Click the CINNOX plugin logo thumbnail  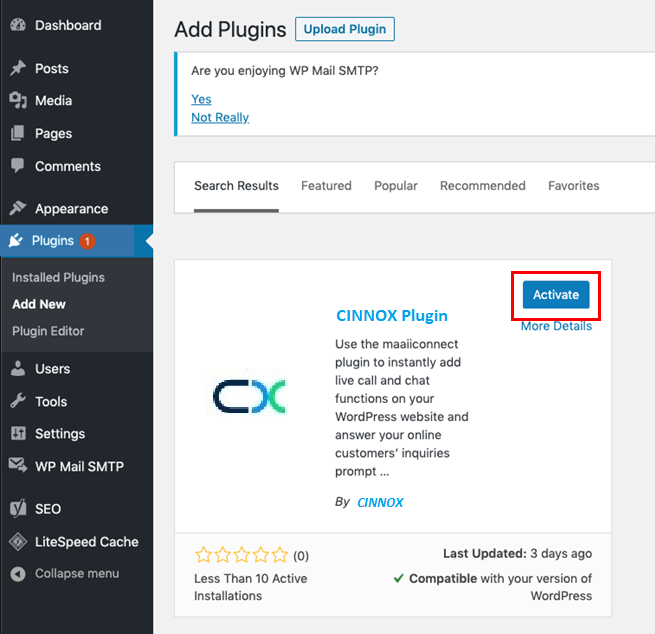[x=249, y=396]
